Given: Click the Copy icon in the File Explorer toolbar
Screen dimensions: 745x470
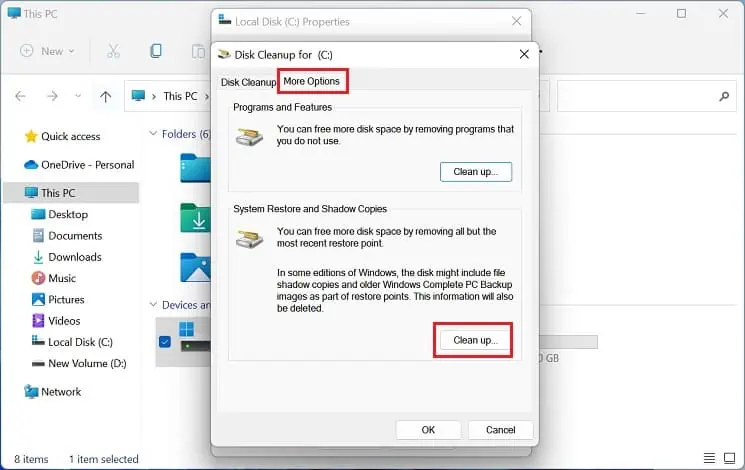Looking at the screenshot, I should click(156, 51).
